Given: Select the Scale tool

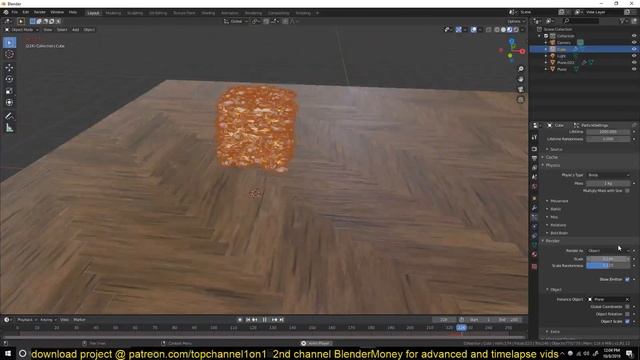Looking at the screenshot, I should point(9,91).
